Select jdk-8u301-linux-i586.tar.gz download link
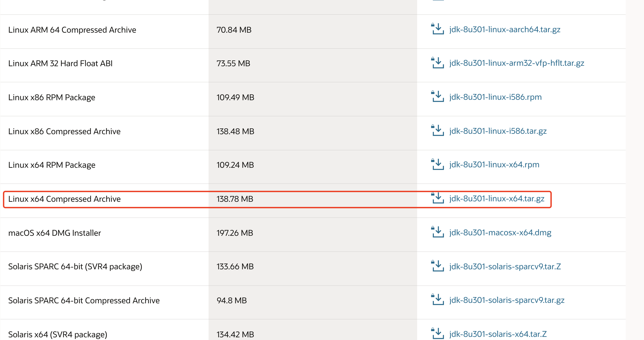The height and width of the screenshot is (340, 644). 498,131
